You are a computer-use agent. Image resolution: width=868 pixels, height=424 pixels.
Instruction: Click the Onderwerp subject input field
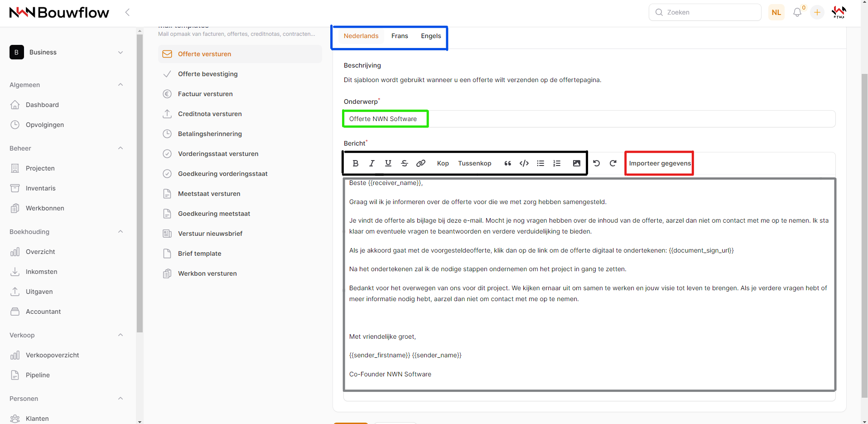[x=589, y=119]
